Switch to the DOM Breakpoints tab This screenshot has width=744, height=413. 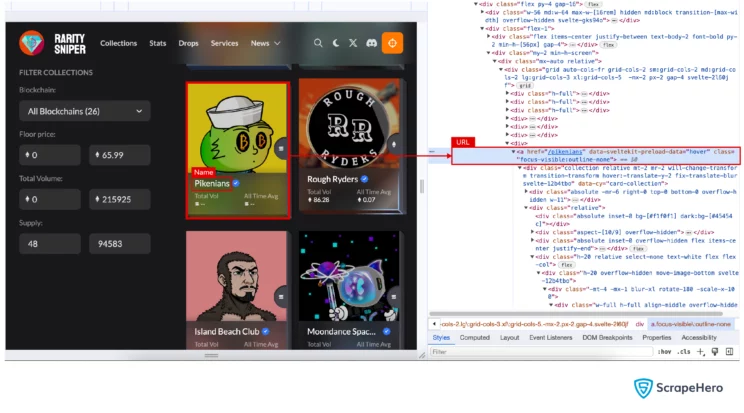tap(607, 338)
